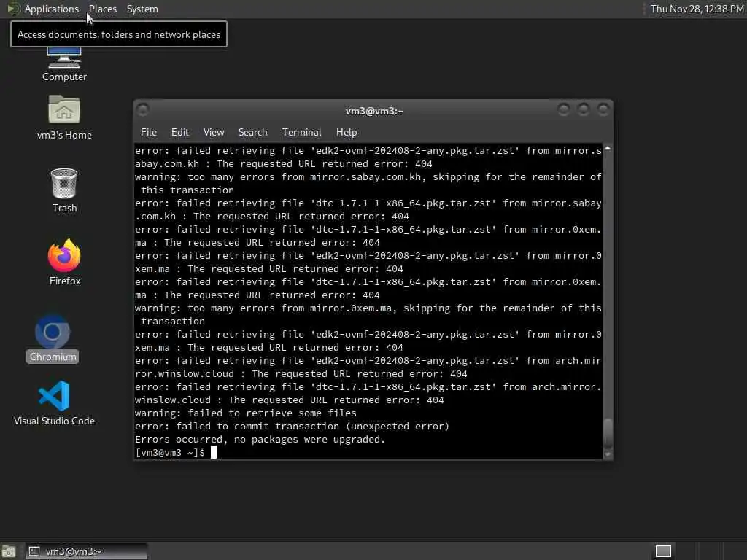
Task: Open vm3's Home folder icon
Action: pos(64,117)
